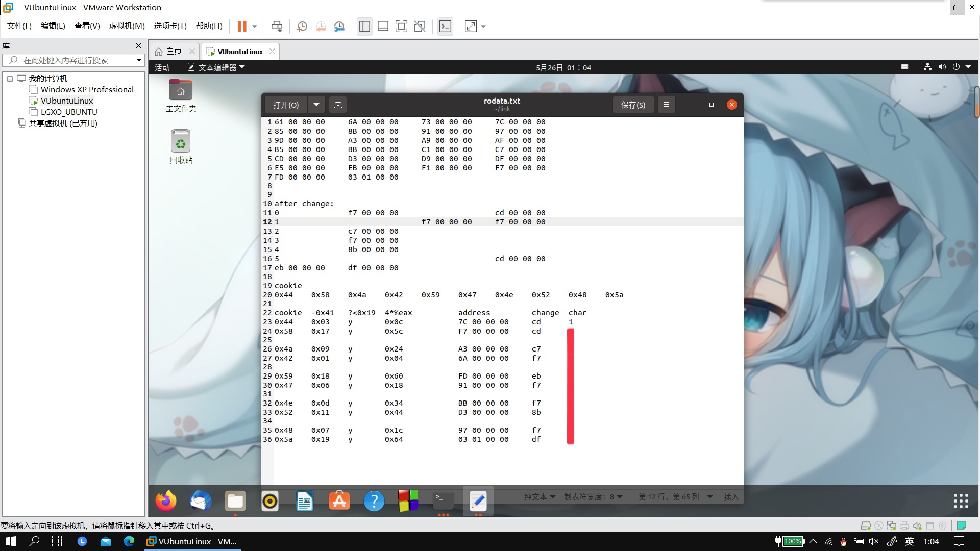Open the gedit hamburger menu
Screen dimensions: 980x551
[666, 105]
